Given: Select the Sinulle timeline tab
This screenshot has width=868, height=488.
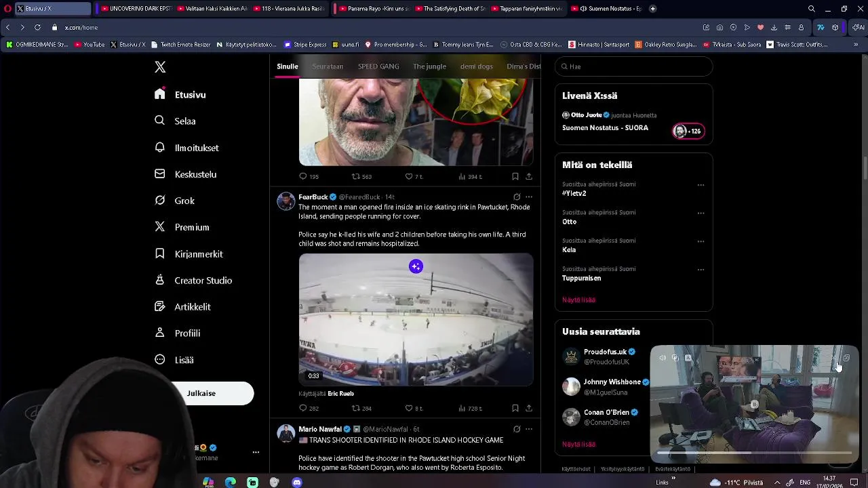Looking at the screenshot, I should 288,66.
